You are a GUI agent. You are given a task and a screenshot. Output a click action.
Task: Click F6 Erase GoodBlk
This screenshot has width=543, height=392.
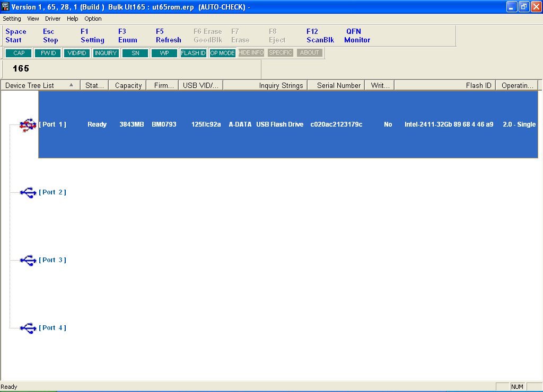click(x=208, y=35)
